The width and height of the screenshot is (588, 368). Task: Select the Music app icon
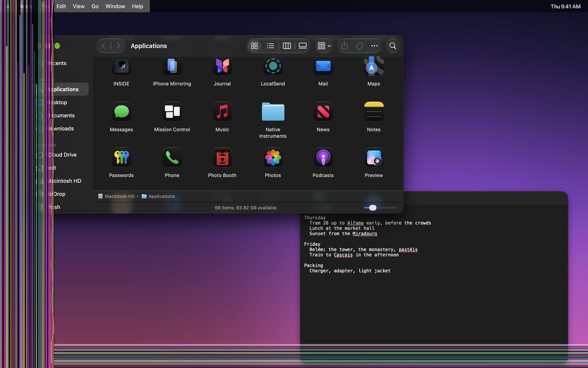point(222,112)
